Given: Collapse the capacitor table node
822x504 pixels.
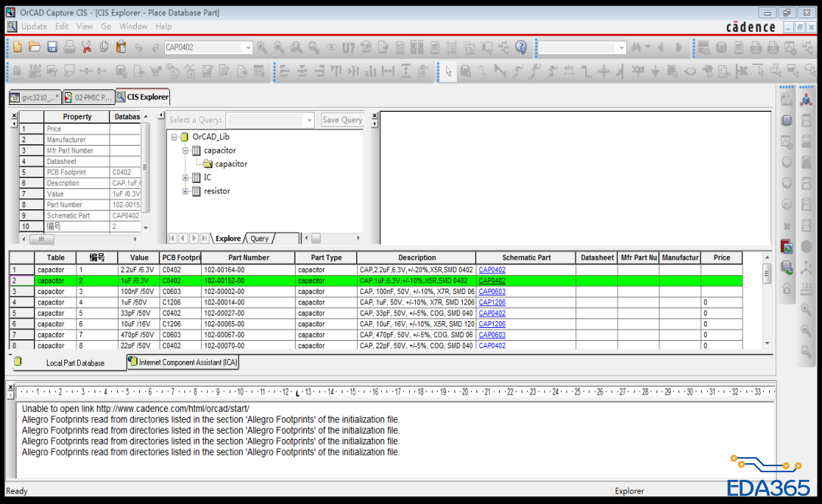Looking at the screenshot, I should 185,150.
